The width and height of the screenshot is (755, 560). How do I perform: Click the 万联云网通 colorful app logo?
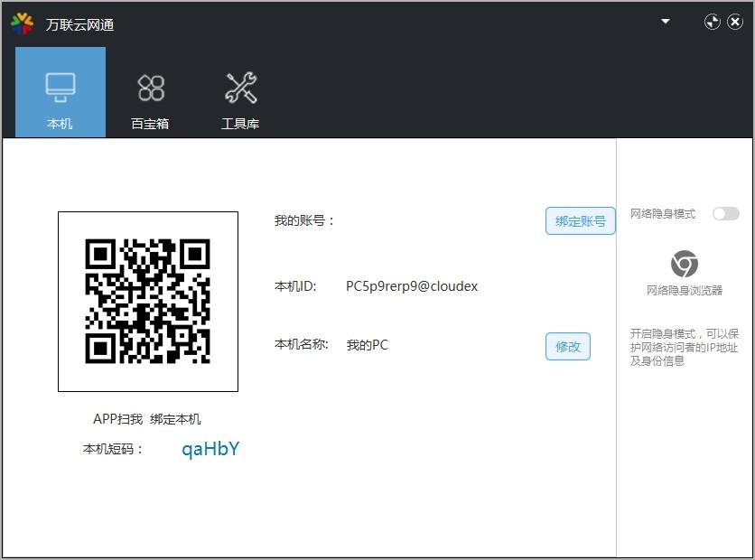pos(23,23)
